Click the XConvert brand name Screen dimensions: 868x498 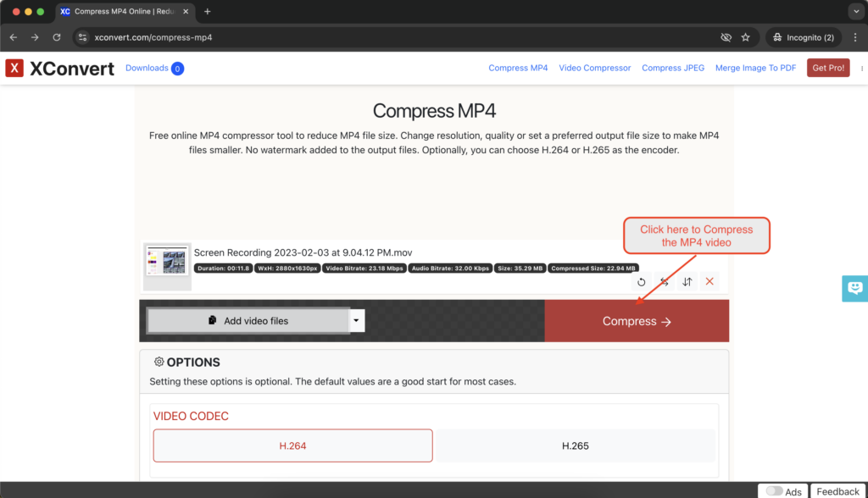[x=72, y=69]
